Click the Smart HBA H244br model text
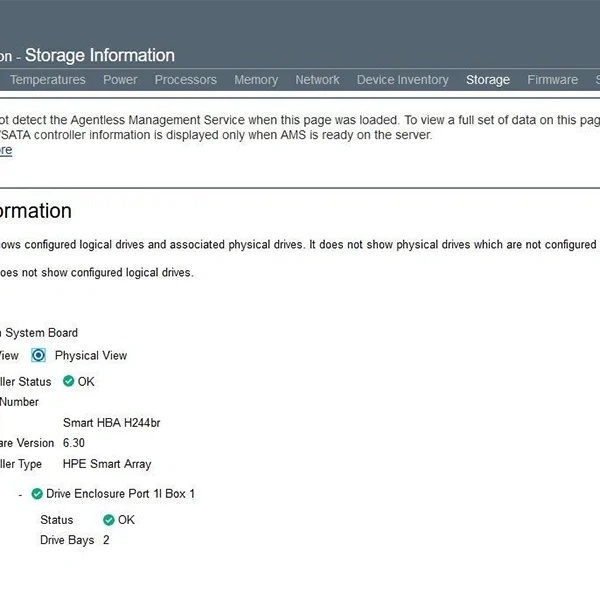Screen dimensions: 600x600 click(111, 423)
